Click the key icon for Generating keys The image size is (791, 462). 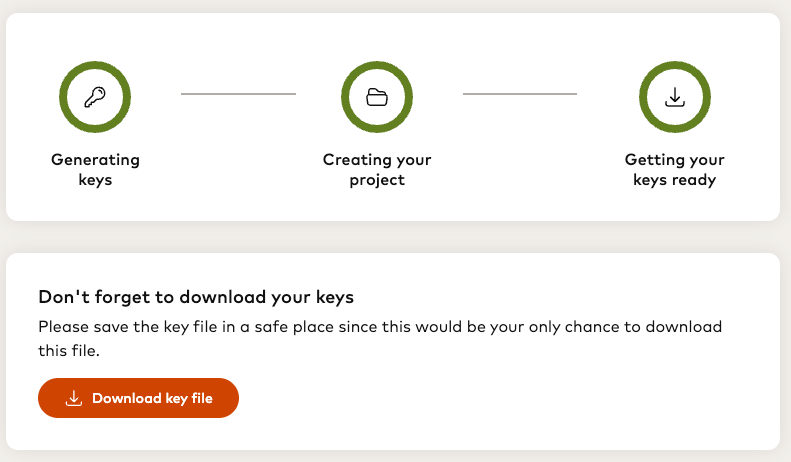pos(95,97)
